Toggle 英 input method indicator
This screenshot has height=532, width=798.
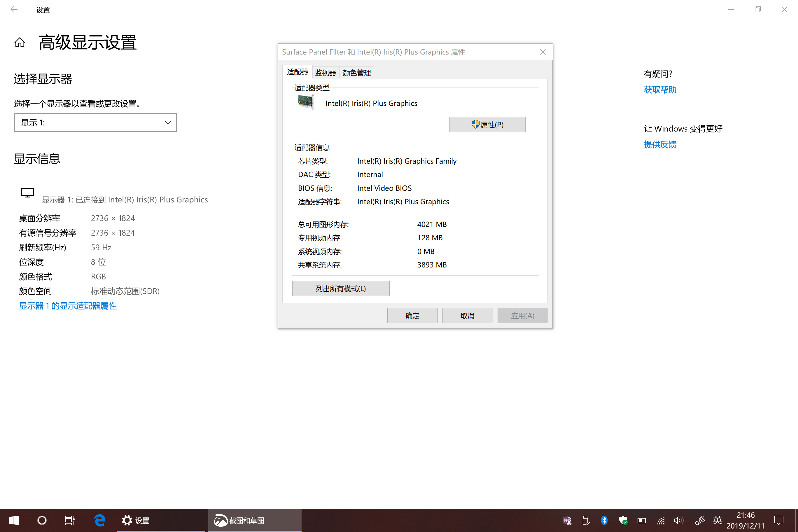click(717, 520)
